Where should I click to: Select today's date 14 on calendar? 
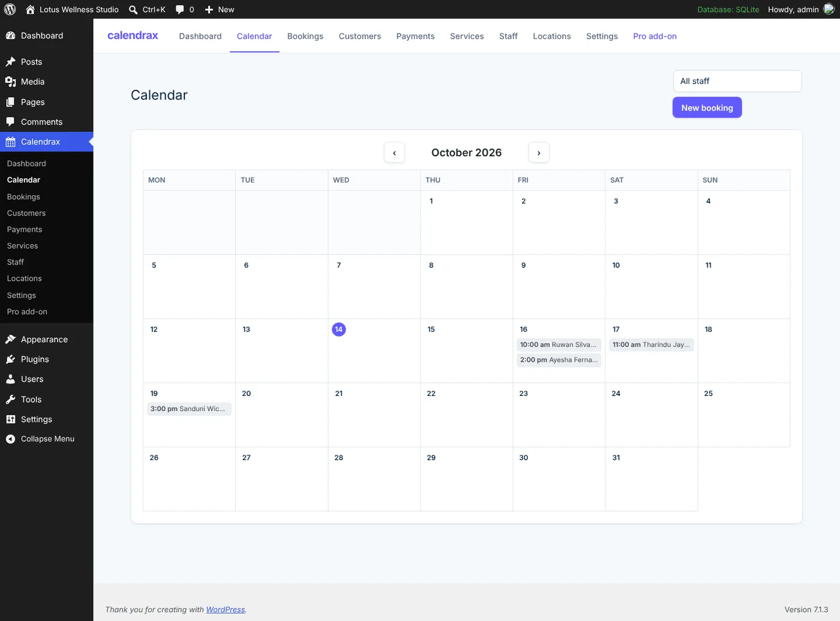point(338,329)
